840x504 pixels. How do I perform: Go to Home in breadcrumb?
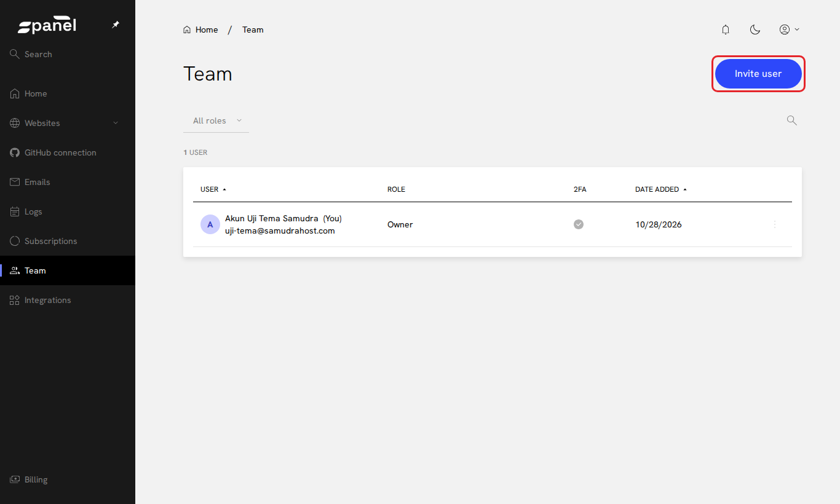point(207,30)
